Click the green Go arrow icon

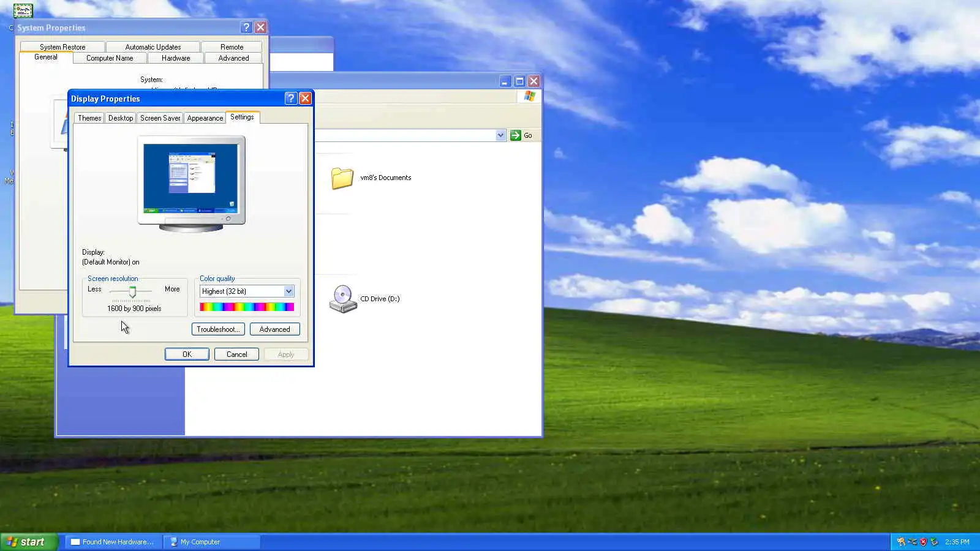(x=516, y=135)
